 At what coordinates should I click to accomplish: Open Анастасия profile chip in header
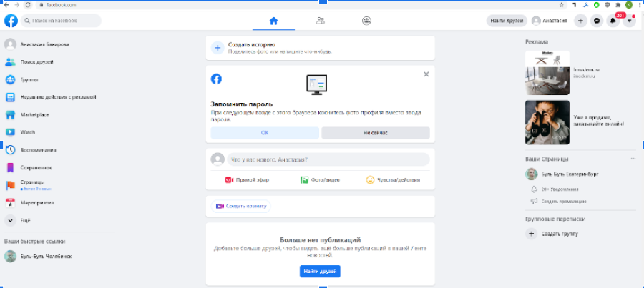tap(550, 21)
